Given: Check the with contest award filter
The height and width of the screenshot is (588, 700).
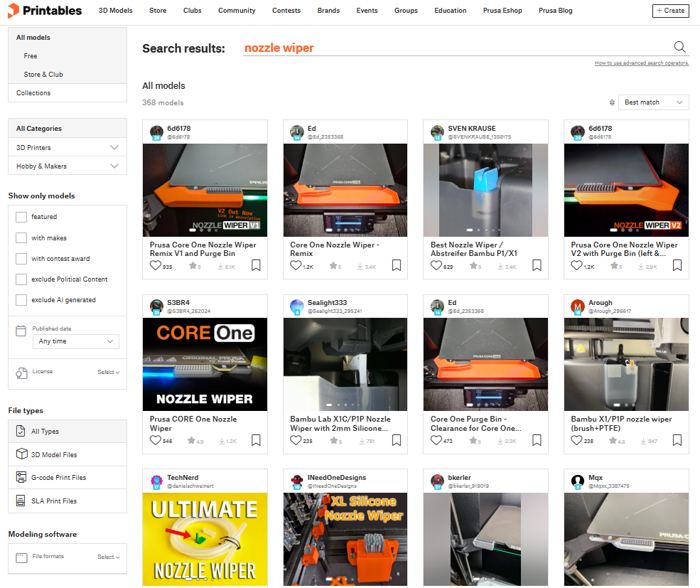Looking at the screenshot, I should point(21,258).
